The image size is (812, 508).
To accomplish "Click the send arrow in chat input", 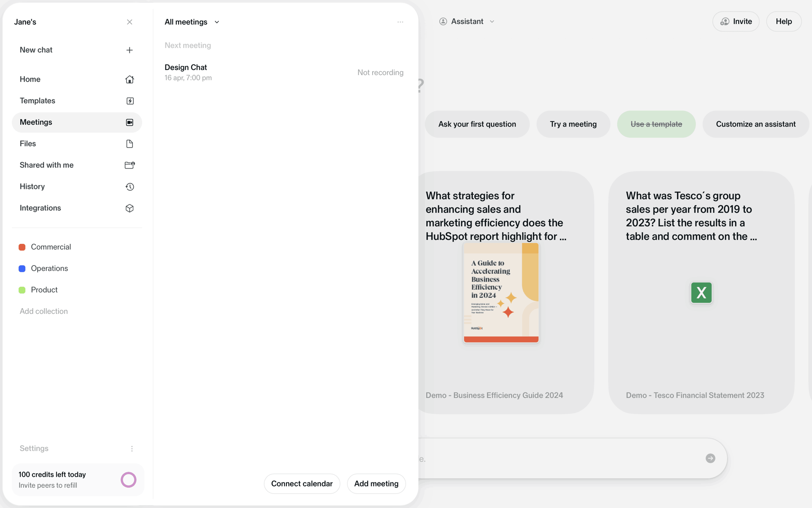I will pos(710,458).
